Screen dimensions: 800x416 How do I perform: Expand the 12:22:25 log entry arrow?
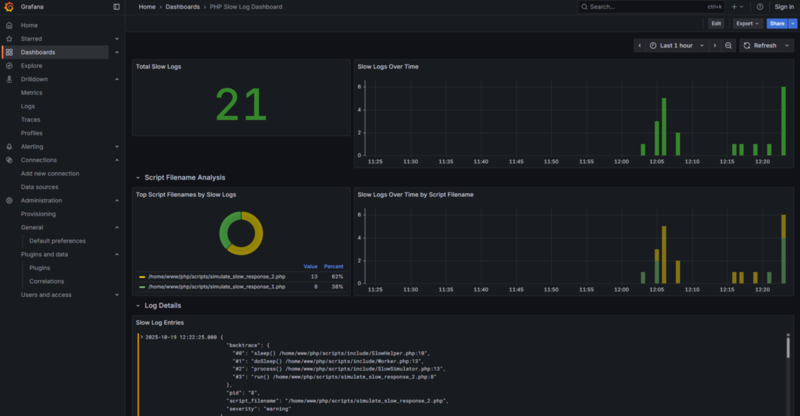pos(142,337)
